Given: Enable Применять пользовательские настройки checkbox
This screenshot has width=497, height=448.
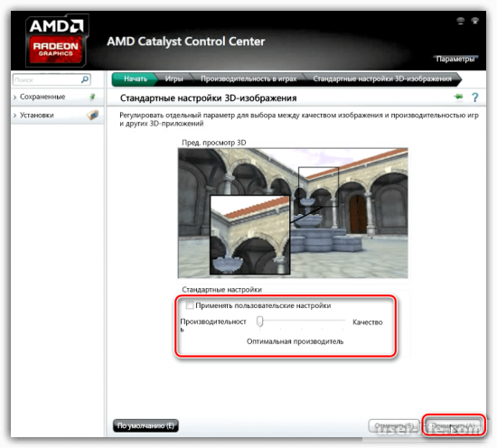Looking at the screenshot, I should (x=190, y=305).
